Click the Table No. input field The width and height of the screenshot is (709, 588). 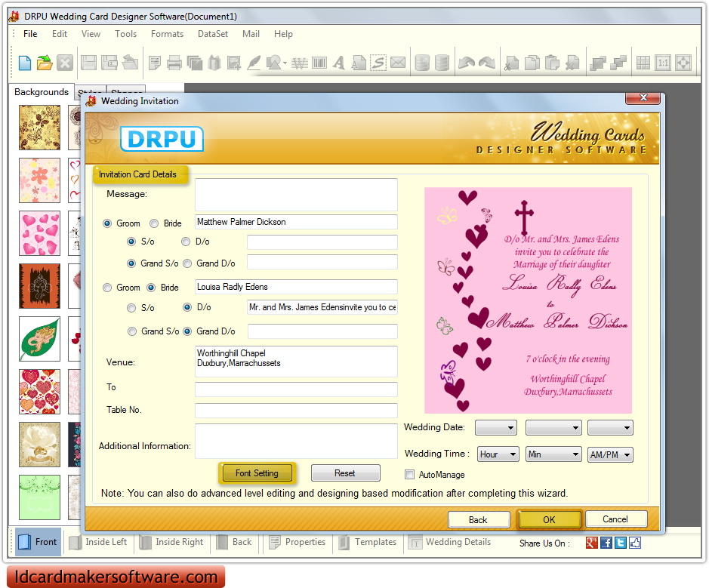(x=296, y=411)
